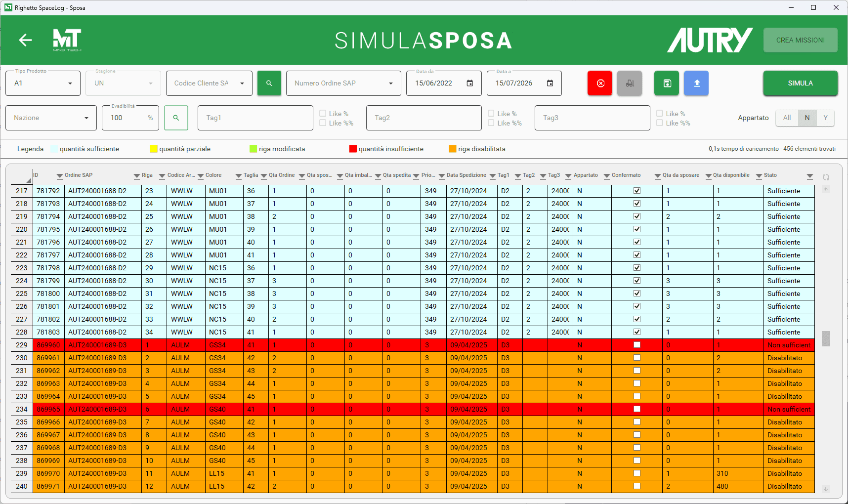
Task: Go back with the white arrow icon
Action: [25, 40]
